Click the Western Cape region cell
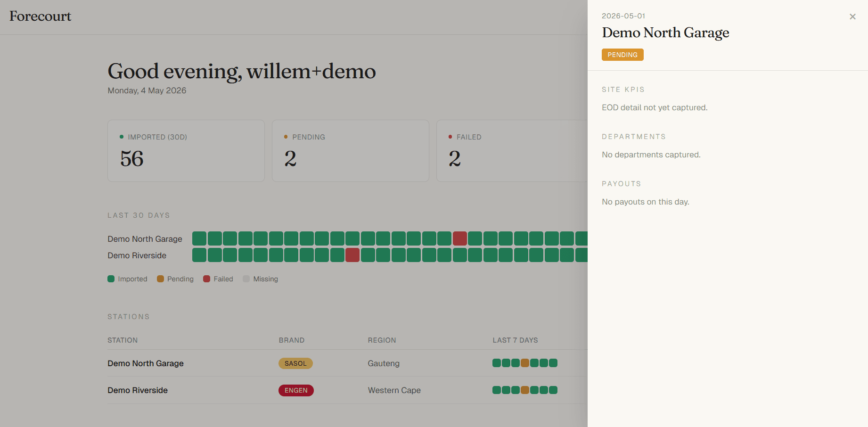 tap(394, 390)
